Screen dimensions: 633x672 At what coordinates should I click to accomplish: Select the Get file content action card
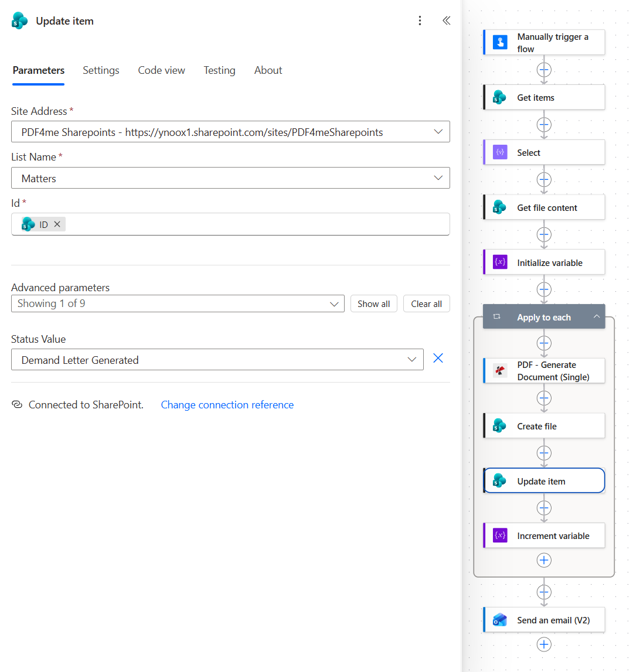544,207
